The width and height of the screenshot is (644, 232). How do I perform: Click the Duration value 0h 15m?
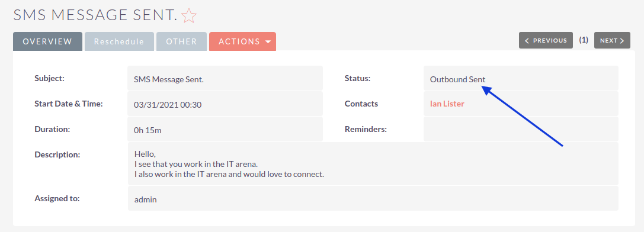click(225, 130)
